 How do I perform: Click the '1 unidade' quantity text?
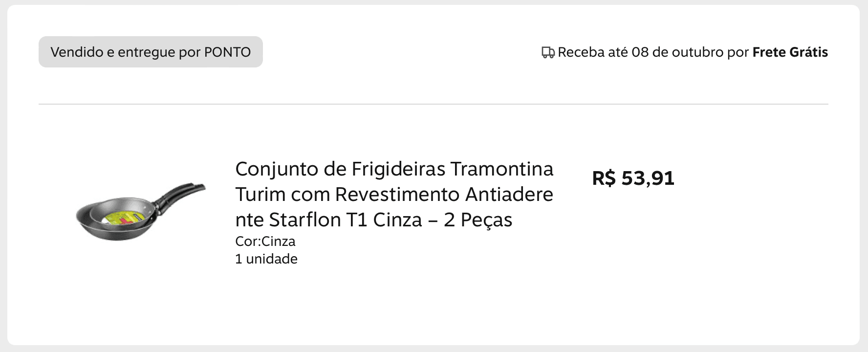pos(266,259)
